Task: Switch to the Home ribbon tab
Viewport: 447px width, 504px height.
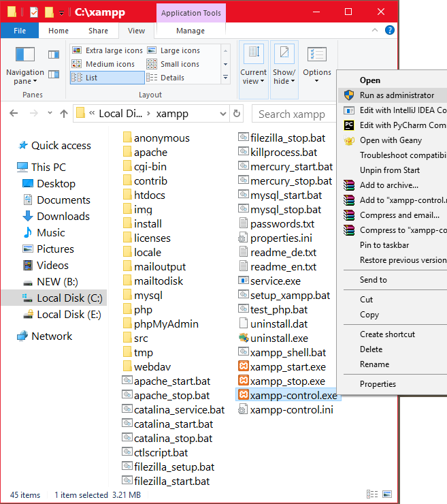Action: coord(59,31)
